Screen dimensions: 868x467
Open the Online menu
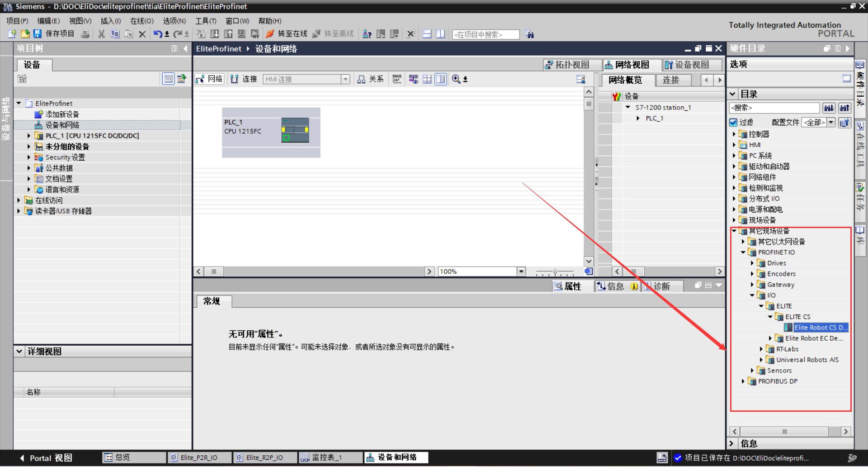[142, 21]
